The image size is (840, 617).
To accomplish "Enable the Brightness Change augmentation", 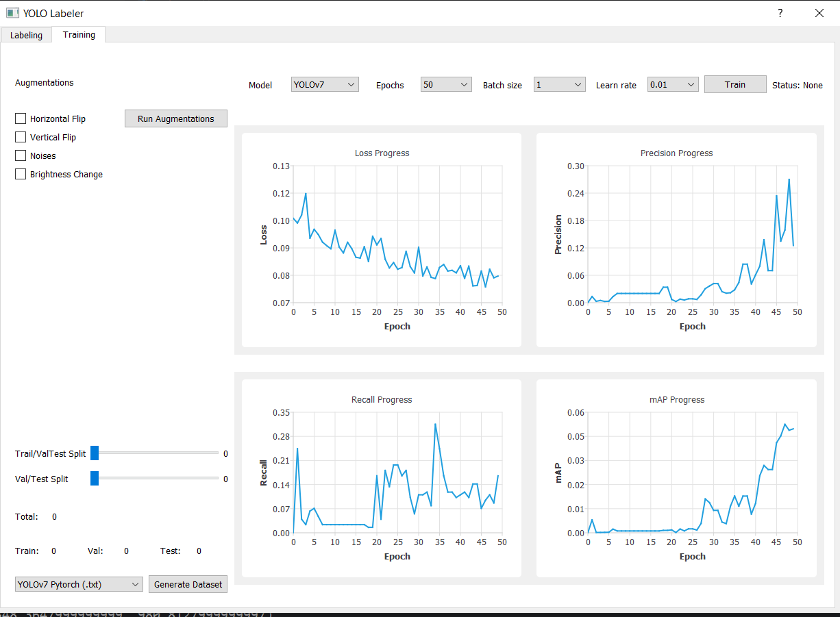I will tap(21, 173).
